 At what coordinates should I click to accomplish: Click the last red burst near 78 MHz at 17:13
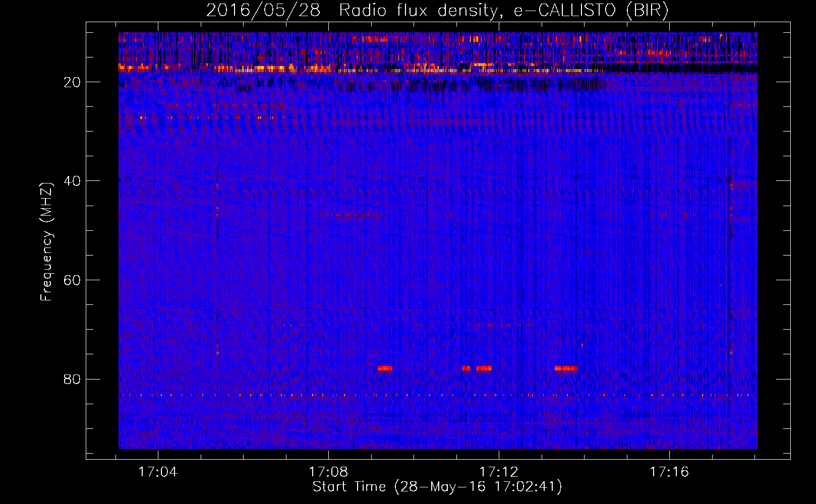(x=566, y=368)
